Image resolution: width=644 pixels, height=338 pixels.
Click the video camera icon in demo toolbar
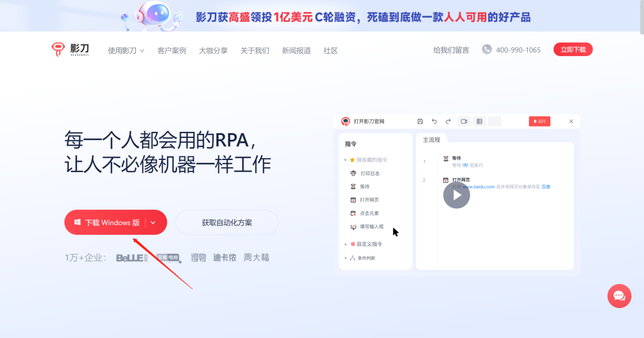[464, 121]
